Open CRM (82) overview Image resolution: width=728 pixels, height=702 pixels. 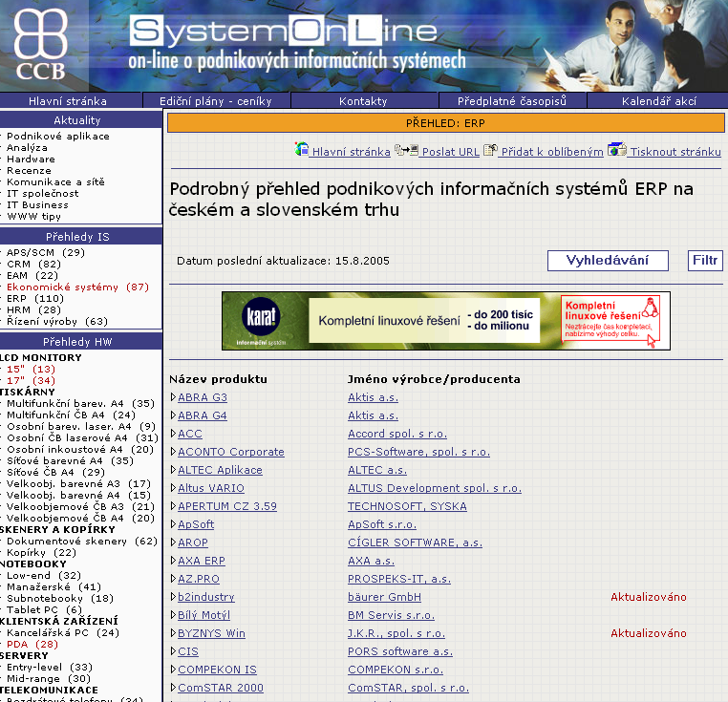[33, 265]
